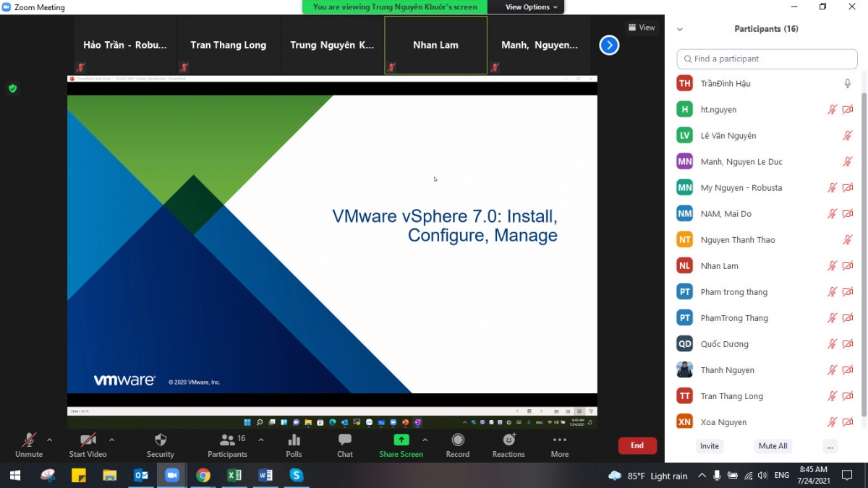Image resolution: width=868 pixels, height=488 pixels.
Task: Click the participants list vertical scrollbar
Action: tap(864, 254)
